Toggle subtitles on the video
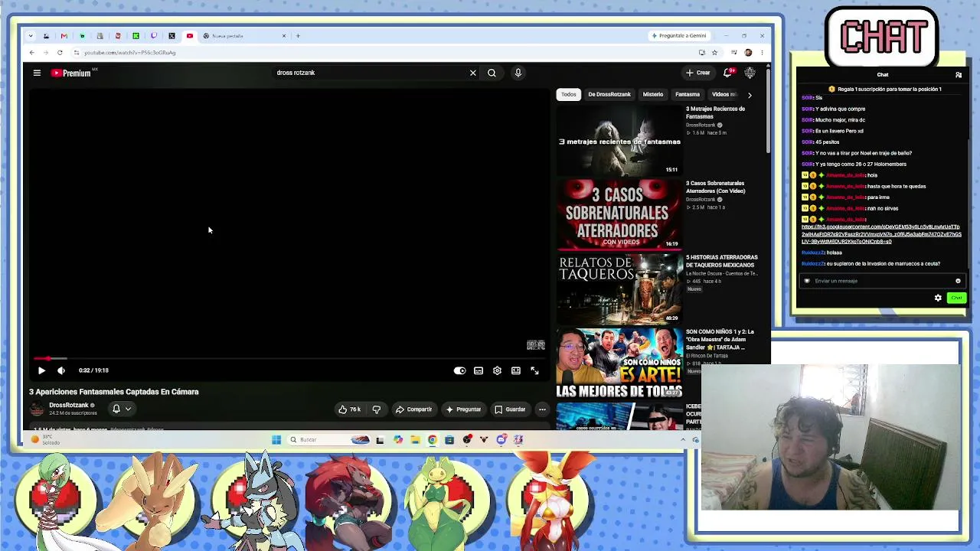Screen dimensions: 980x551 [479, 370]
